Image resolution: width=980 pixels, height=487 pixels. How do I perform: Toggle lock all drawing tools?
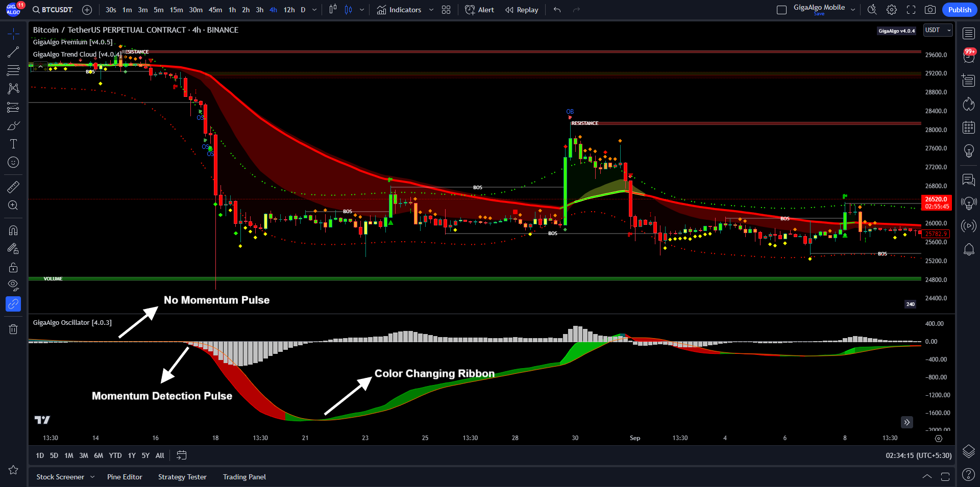(13, 267)
